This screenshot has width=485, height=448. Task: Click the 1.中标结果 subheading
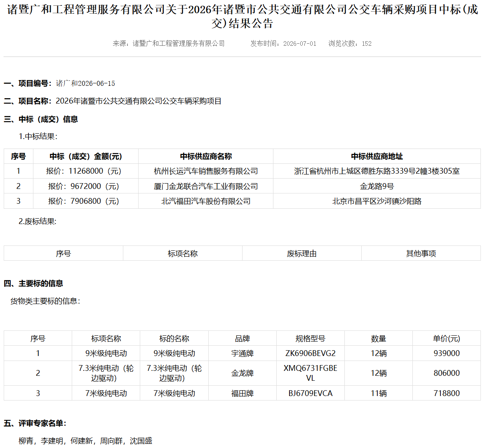[38, 137]
